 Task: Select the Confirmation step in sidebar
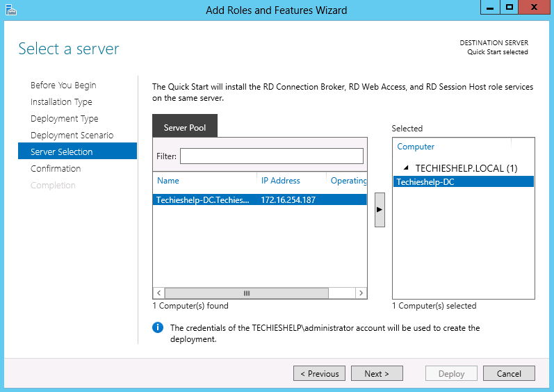click(x=56, y=169)
